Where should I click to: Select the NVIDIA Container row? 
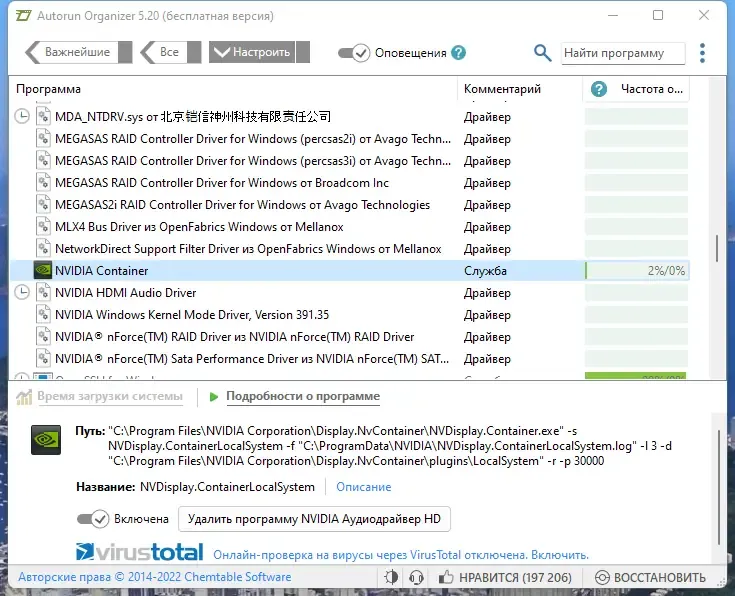tap(349, 271)
